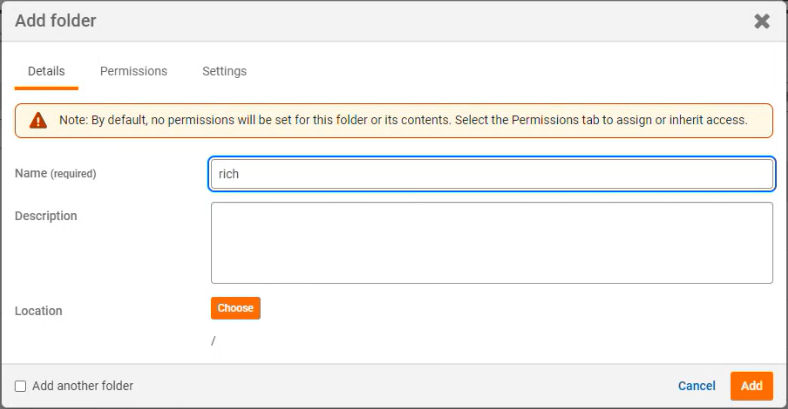
Task: Choose a folder location
Action: pos(235,308)
